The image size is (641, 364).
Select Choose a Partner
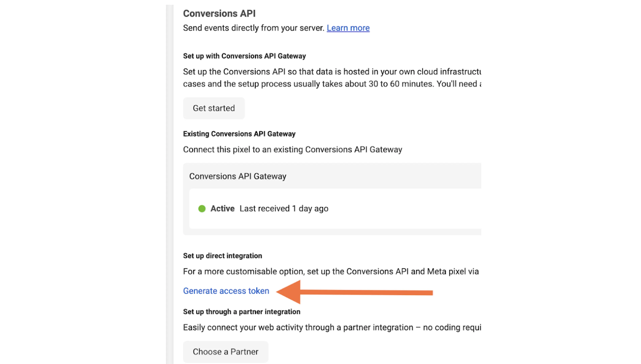tap(225, 351)
